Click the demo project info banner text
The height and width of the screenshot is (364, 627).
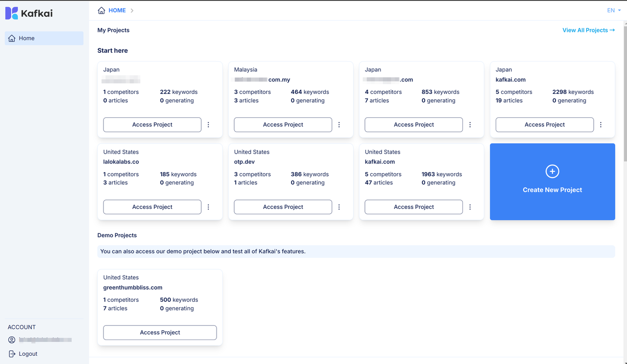[x=203, y=251]
